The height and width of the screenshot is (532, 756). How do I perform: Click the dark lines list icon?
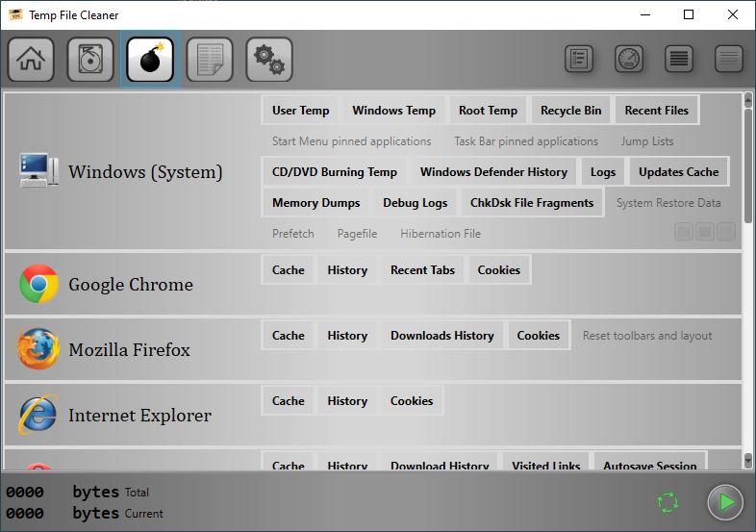679,59
